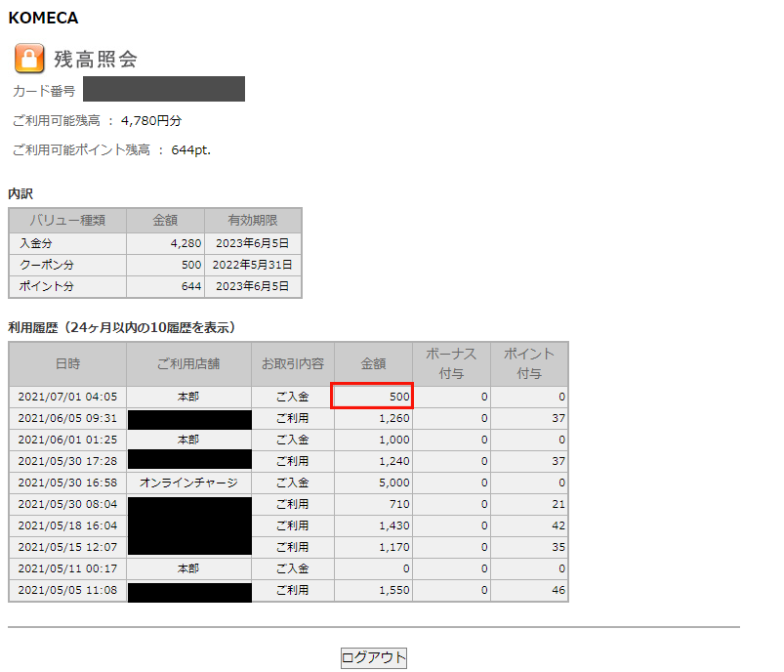Click amount 1,000 in history table
784x672 pixels.
click(x=394, y=440)
